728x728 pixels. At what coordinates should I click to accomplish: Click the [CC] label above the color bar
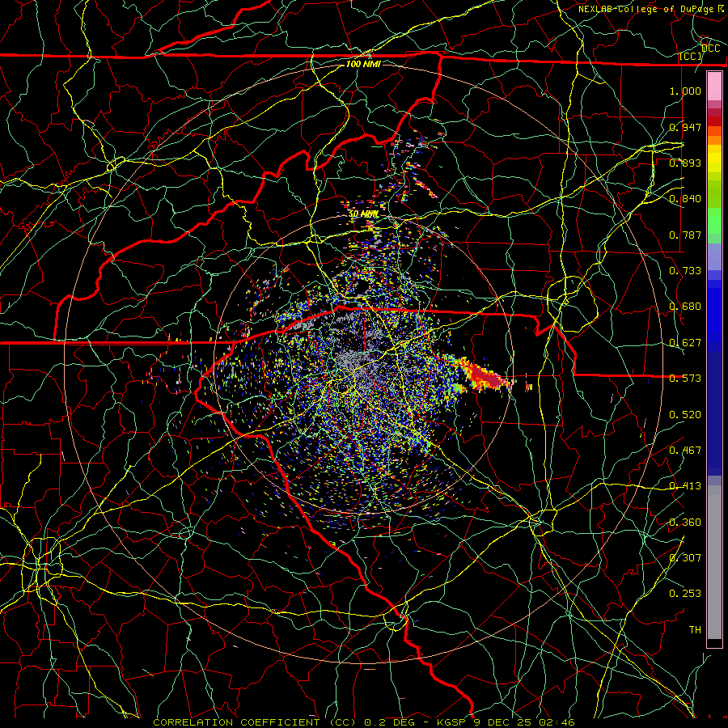tap(691, 56)
